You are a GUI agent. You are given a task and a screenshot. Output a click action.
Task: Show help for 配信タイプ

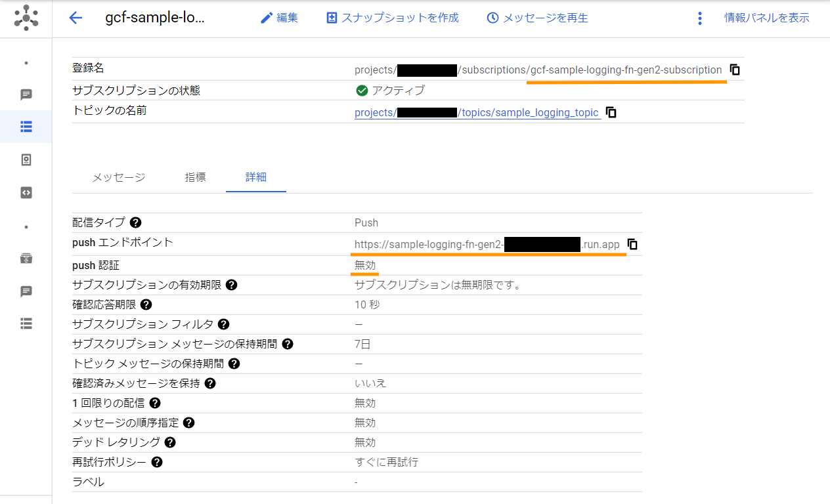pos(136,222)
